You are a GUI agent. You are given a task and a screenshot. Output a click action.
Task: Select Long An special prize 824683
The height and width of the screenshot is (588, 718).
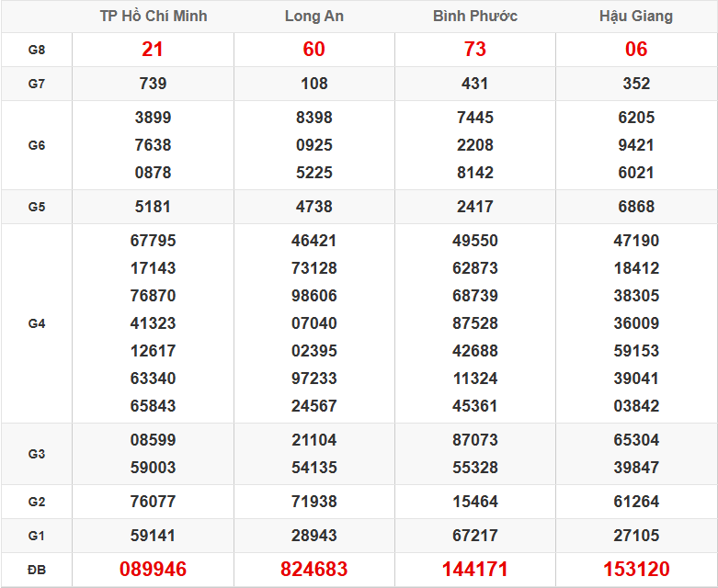313,570
